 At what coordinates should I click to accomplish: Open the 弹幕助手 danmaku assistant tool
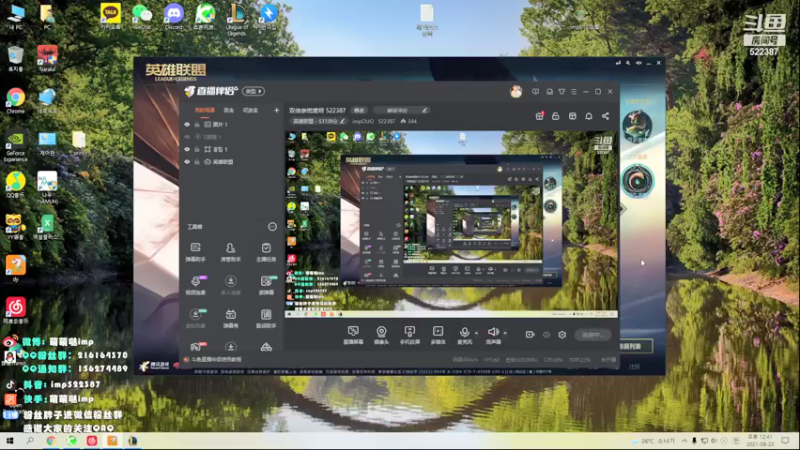[x=195, y=252]
